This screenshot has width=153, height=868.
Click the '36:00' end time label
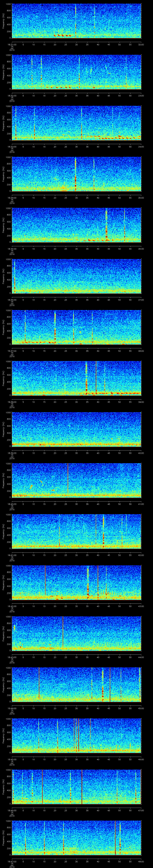(141, 249)
